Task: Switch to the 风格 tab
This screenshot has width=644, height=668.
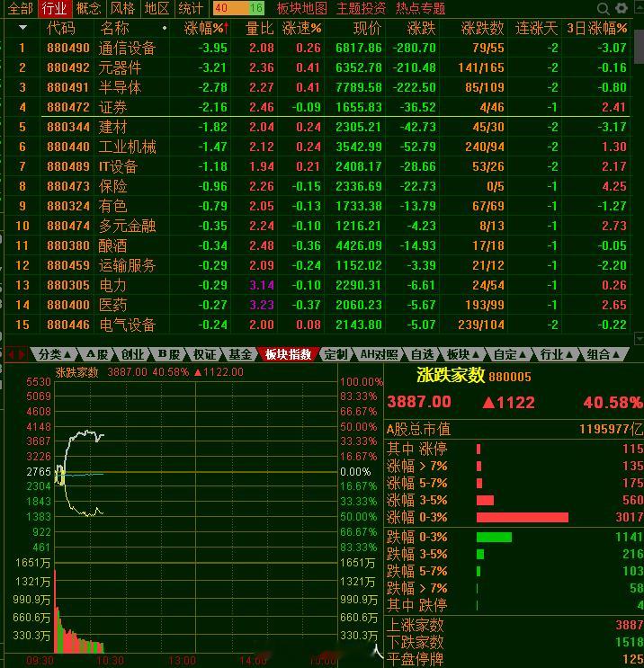Action: [122, 8]
